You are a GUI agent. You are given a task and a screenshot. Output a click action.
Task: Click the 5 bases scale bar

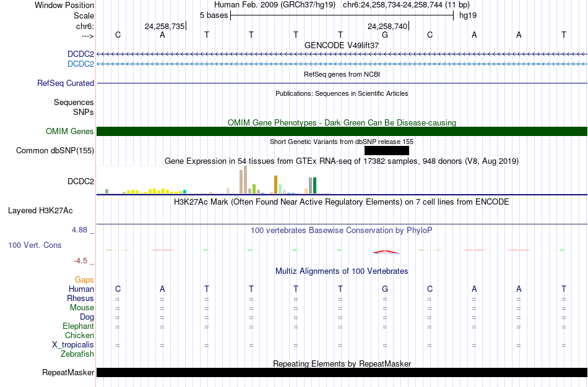342,15
